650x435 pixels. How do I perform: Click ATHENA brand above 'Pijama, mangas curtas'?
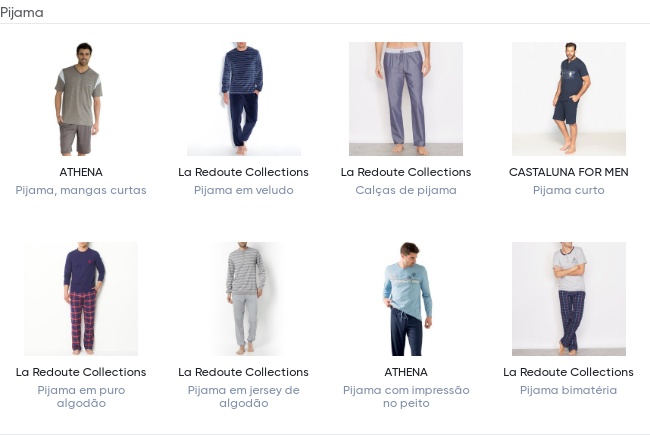pyautogui.click(x=81, y=172)
